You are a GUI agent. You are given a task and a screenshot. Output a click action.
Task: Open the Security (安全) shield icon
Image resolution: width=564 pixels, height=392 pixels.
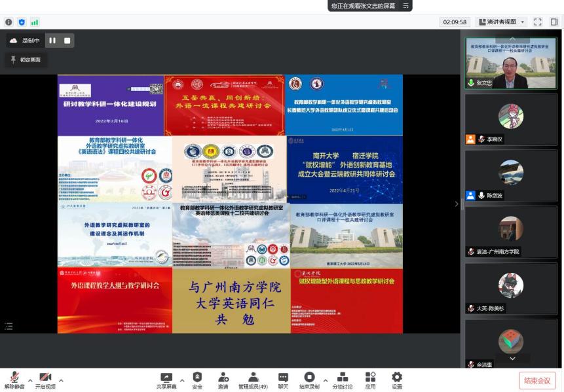coord(197,378)
